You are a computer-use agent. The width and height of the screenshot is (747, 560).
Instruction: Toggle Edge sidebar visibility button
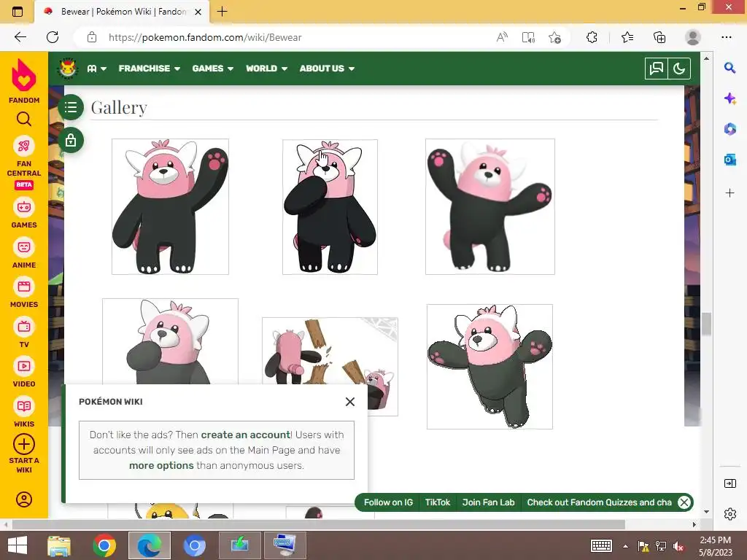pyautogui.click(x=729, y=484)
